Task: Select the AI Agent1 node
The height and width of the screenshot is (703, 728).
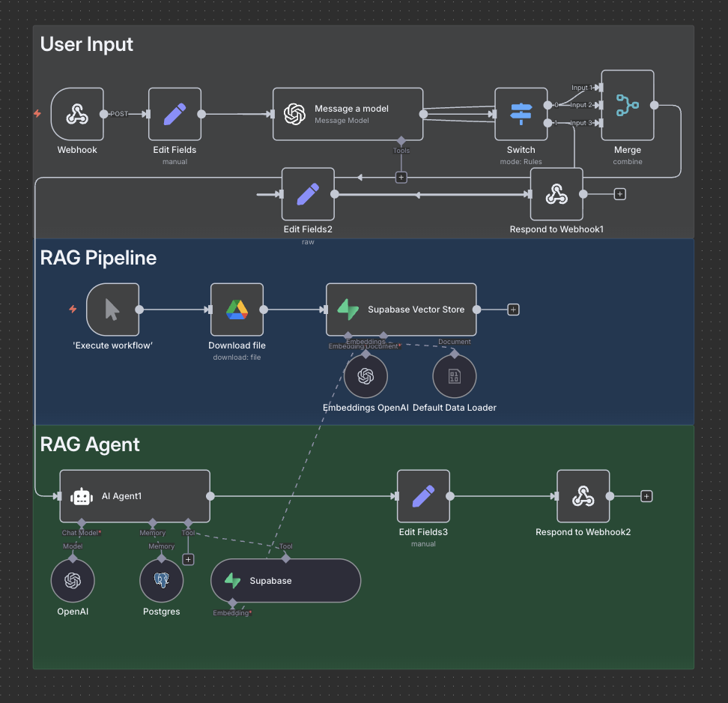Action: [135, 496]
